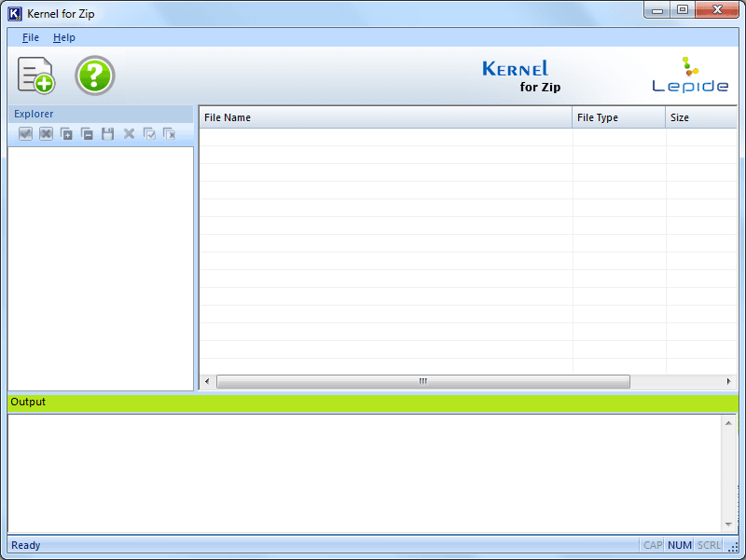Screen dimensions: 746x560
Task: Click the right arrow of the horizontal scrollbar
Action: [x=728, y=381]
